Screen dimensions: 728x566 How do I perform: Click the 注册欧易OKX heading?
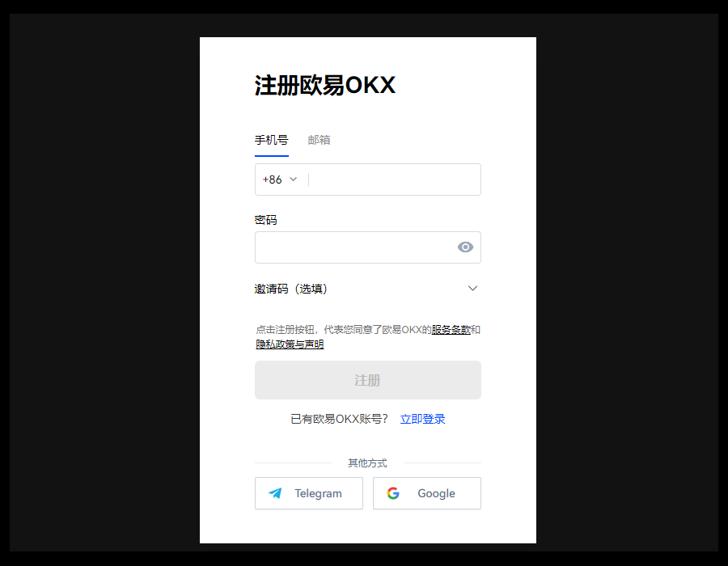[x=325, y=86]
